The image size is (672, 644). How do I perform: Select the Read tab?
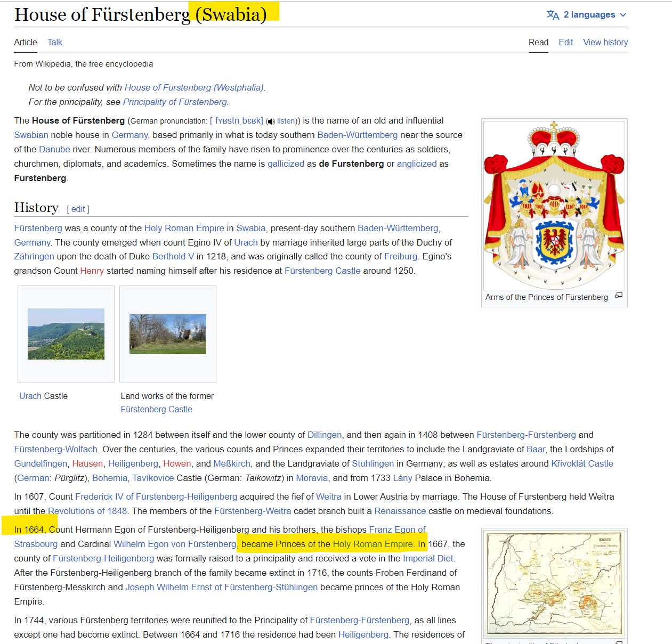(x=538, y=42)
